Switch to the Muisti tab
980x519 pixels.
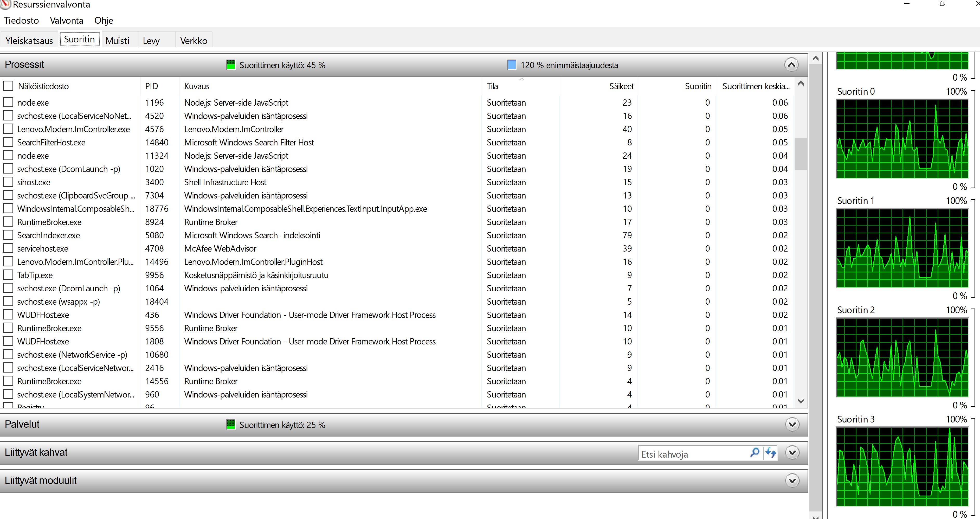[117, 41]
